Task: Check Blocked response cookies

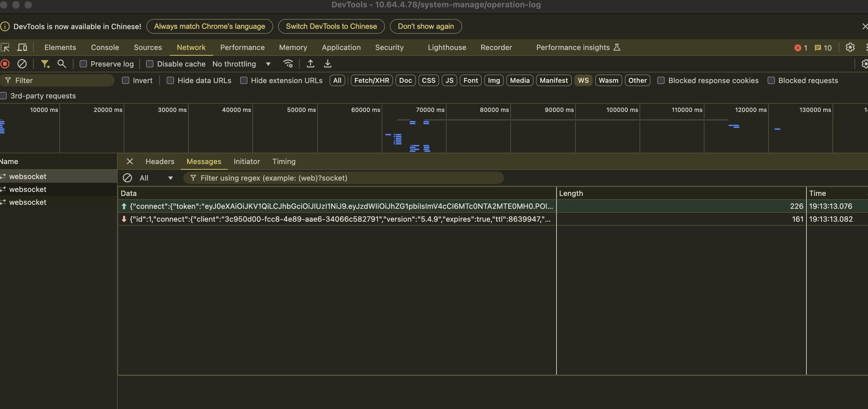Action: (x=661, y=81)
